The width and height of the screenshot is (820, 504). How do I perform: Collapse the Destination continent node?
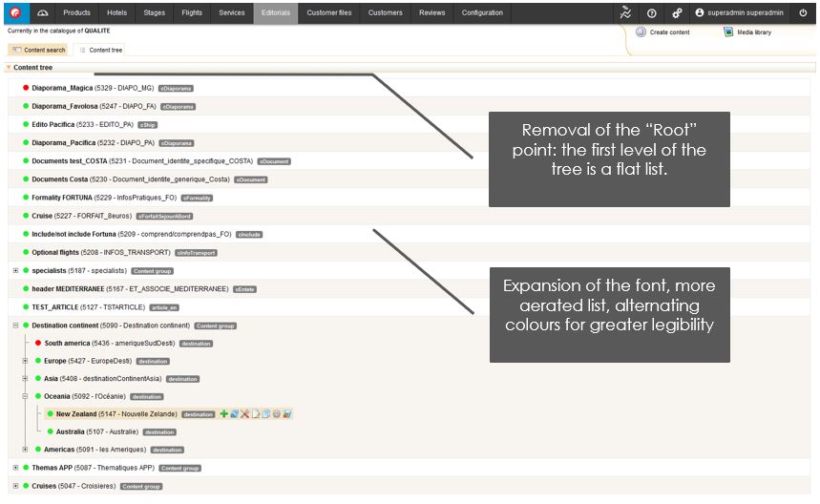[x=15, y=325]
